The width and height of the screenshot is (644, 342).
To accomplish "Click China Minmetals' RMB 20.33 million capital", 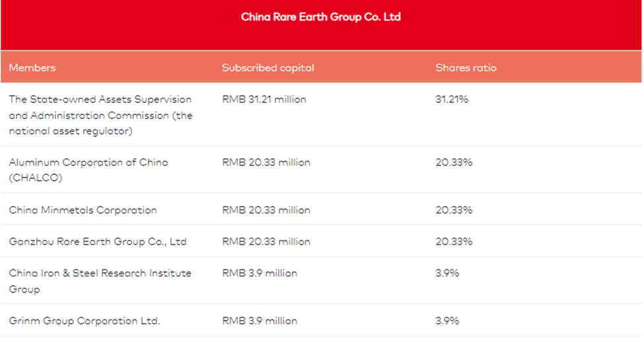I will point(266,210).
